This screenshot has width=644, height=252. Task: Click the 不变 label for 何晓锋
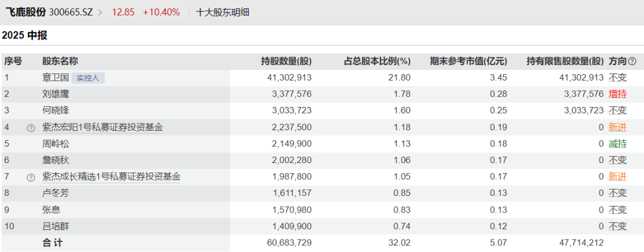618,110
